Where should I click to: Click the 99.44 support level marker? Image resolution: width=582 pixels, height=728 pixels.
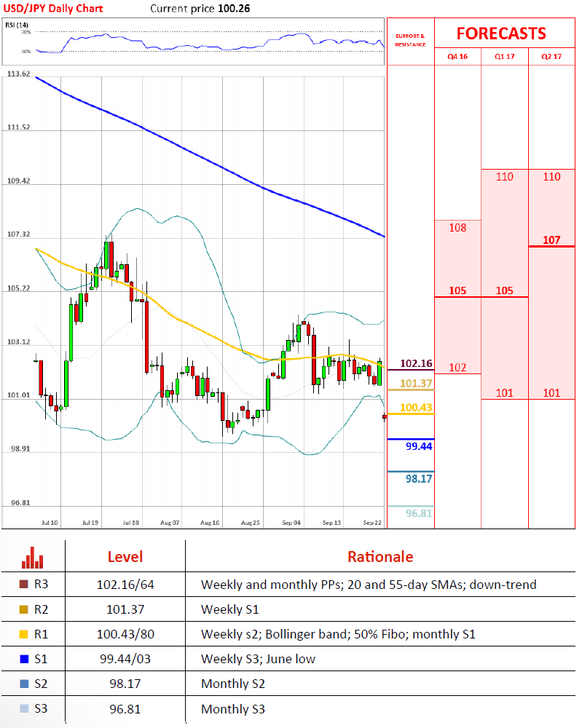(419, 447)
